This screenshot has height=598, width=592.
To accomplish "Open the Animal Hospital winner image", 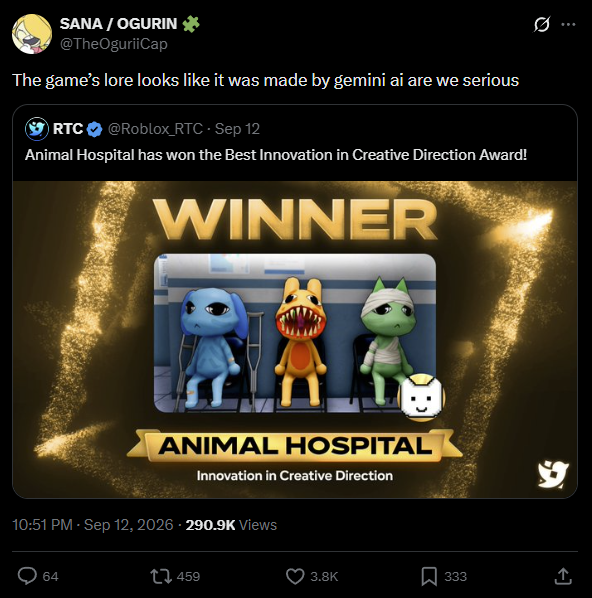I will click(295, 339).
